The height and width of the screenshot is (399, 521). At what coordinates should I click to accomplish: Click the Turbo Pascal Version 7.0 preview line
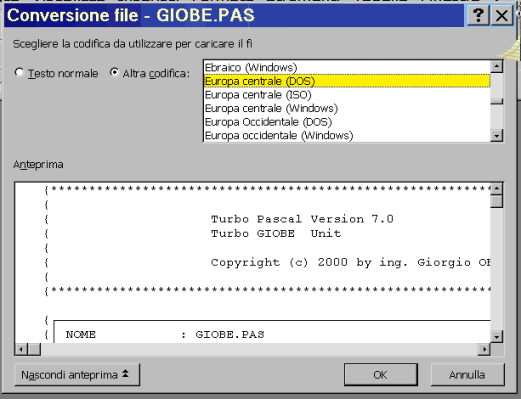[302, 219]
